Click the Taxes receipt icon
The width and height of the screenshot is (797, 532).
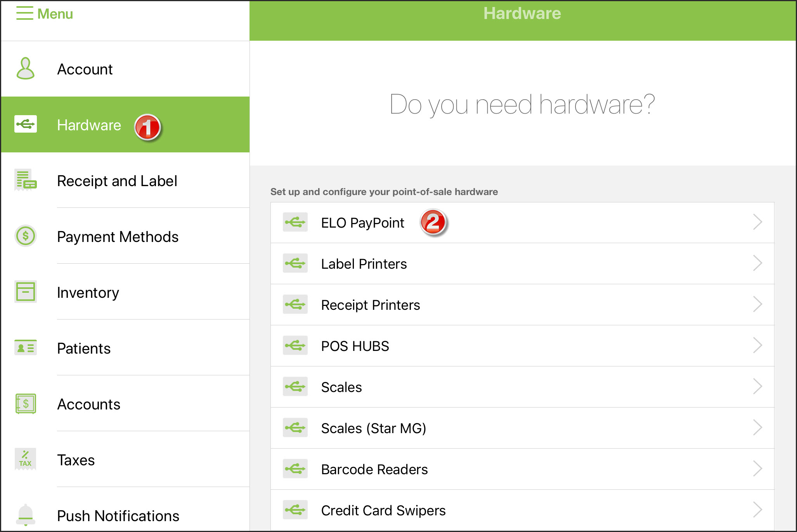(26, 459)
